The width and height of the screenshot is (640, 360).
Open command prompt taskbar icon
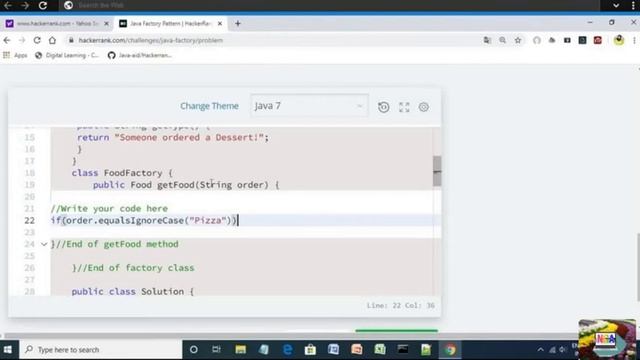point(403,349)
